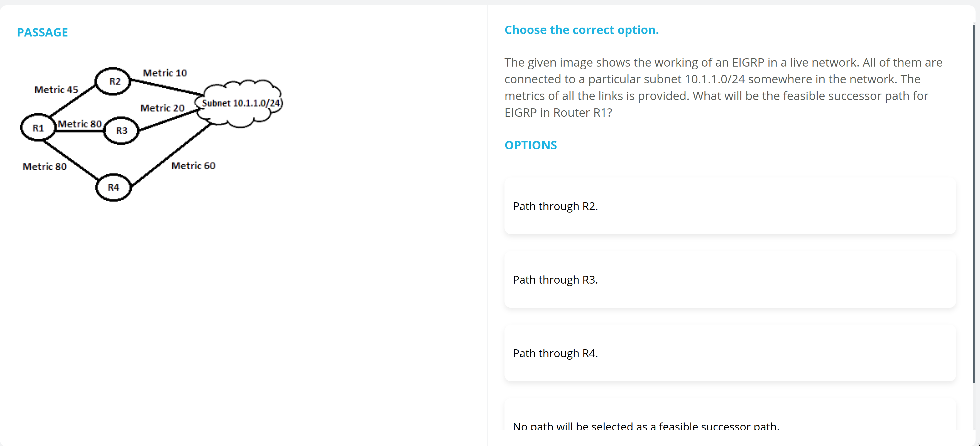Select the 'Path through R3.' option
Viewport: 980px width, 446px height.
(x=730, y=280)
